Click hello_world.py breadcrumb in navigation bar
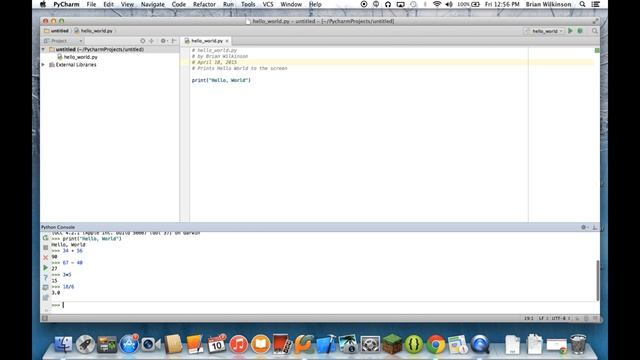 [x=93, y=31]
